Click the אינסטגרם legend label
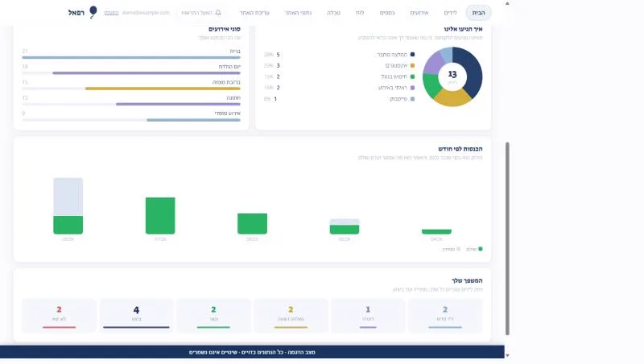This screenshot has width=644, height=364. (396, 65)
